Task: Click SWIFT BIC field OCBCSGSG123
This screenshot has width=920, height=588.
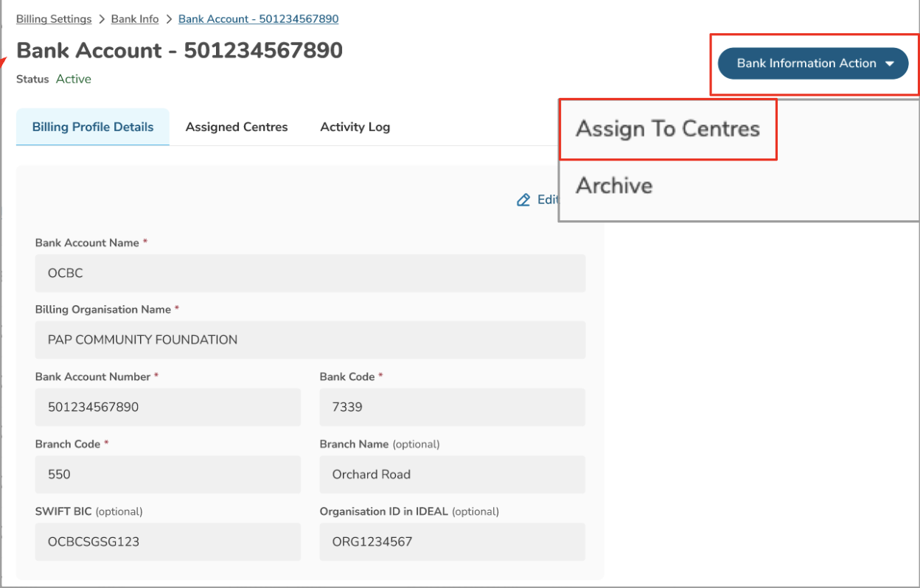Action: pos(168,542)
